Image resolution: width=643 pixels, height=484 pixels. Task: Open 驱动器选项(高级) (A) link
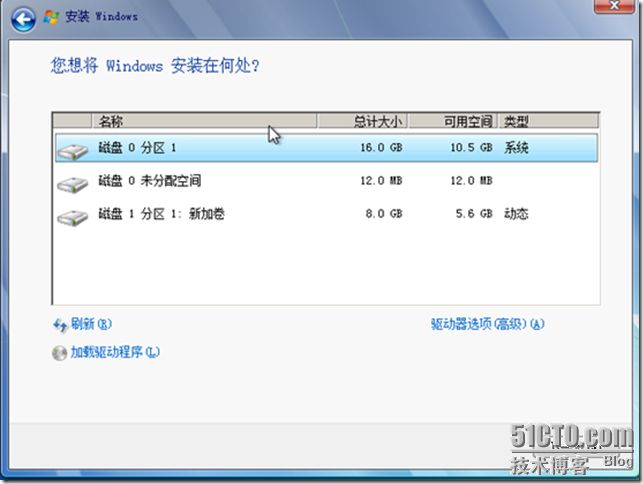(x=488, y=324)
